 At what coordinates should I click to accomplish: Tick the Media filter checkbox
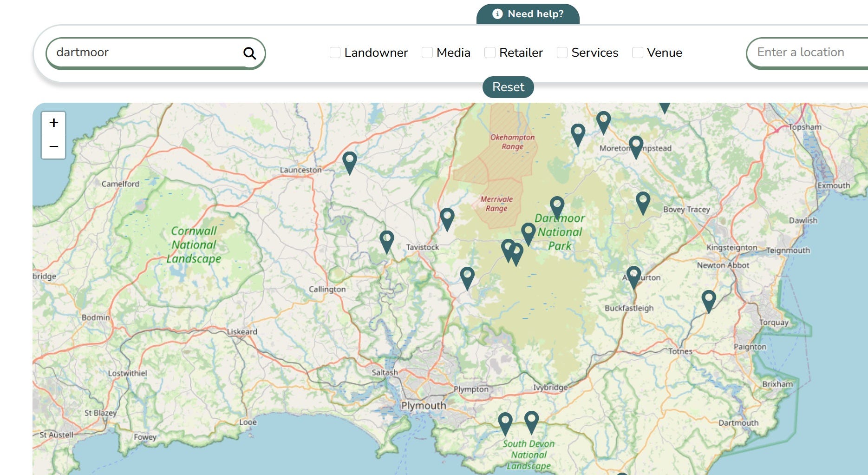click(427, 53)
